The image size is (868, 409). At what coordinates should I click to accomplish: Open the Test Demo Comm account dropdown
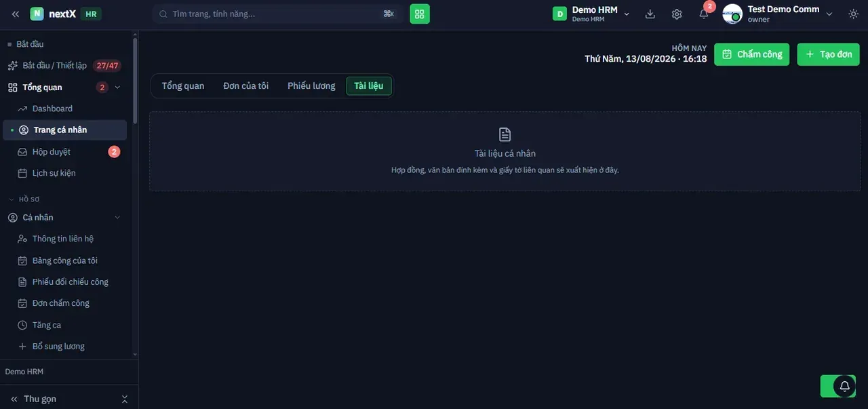829,14
